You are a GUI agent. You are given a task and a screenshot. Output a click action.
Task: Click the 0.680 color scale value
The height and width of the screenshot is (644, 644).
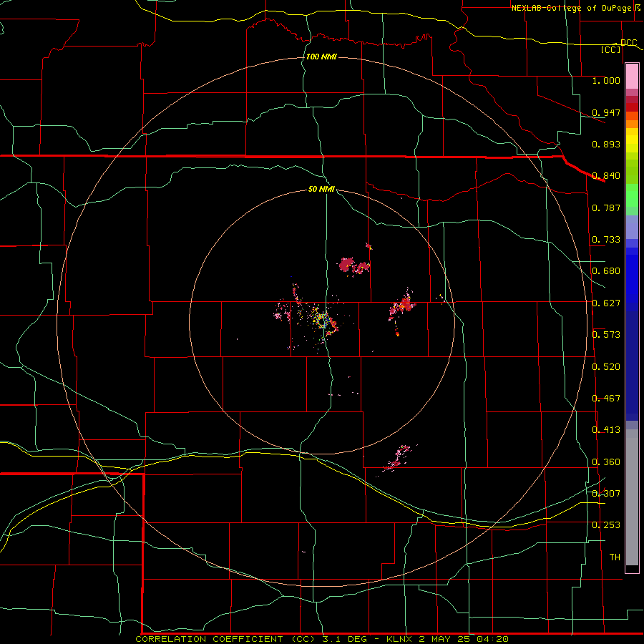click(606, 271)
